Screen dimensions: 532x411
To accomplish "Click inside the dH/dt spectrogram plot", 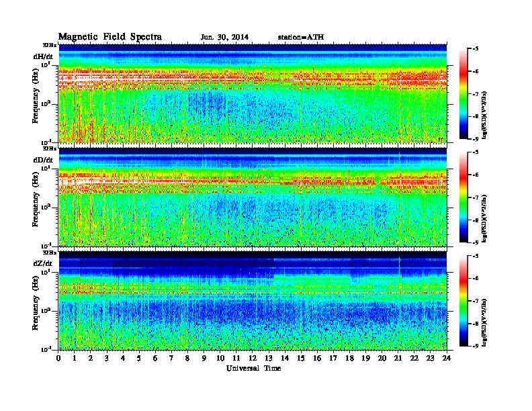I will click(x=253, y=93).
